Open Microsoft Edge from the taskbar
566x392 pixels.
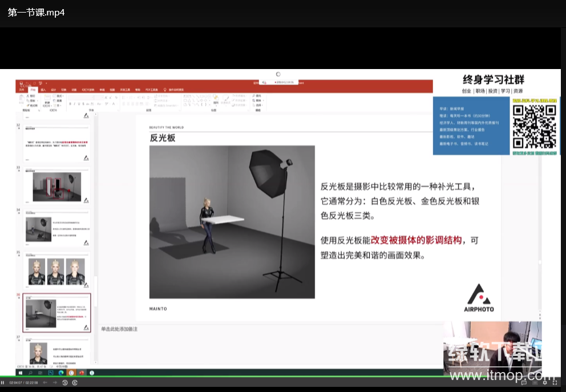point(61,373)
